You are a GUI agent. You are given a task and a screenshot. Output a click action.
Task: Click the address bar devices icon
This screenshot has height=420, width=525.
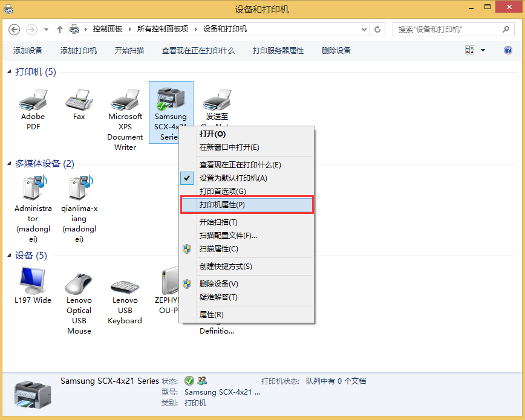pyautogui.click(x=74, y=30)
